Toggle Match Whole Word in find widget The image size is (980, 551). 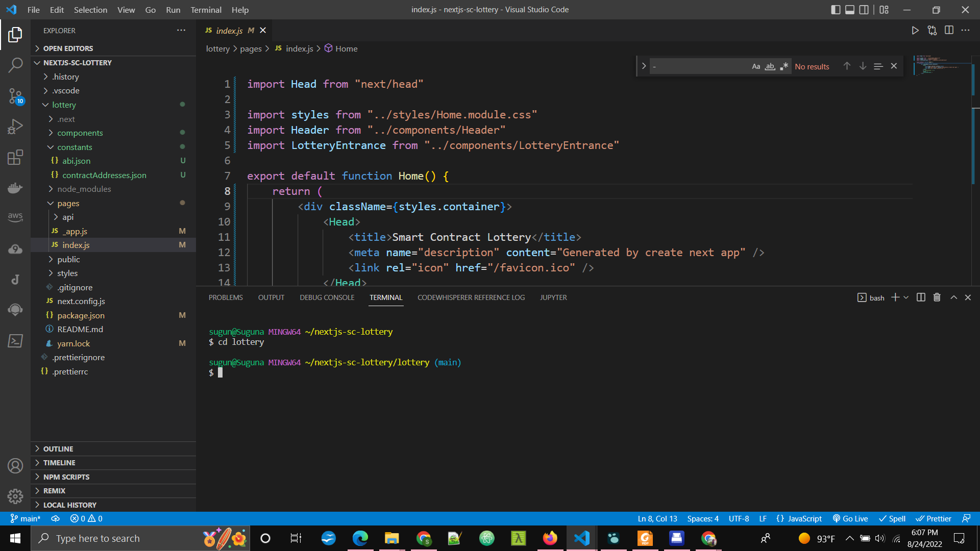coord(770,66)
